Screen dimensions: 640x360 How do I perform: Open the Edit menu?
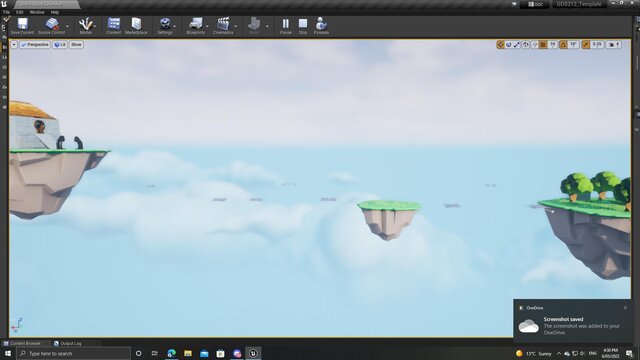click(20, 12)
